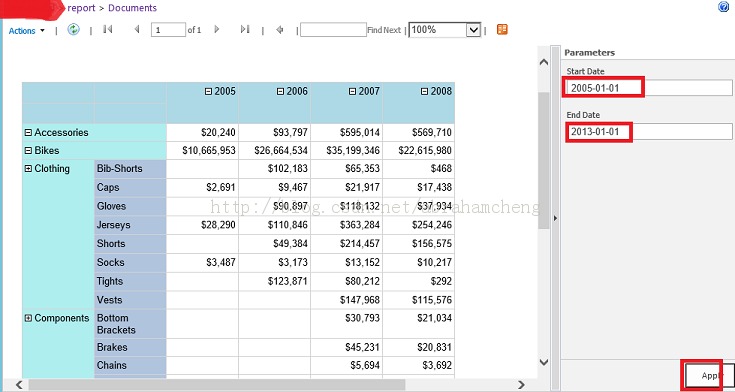
Task: Click the $156,575 Shorts cell
Action: tap(419, 244)
